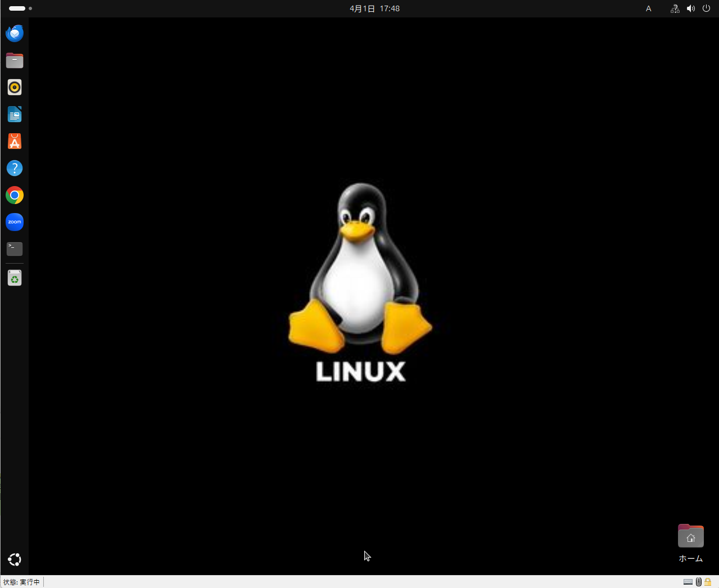Image resolution: width=719 pixels, height=588 pixels.
Task: Open the date and time calendar menu
Action: click(374, 8)
